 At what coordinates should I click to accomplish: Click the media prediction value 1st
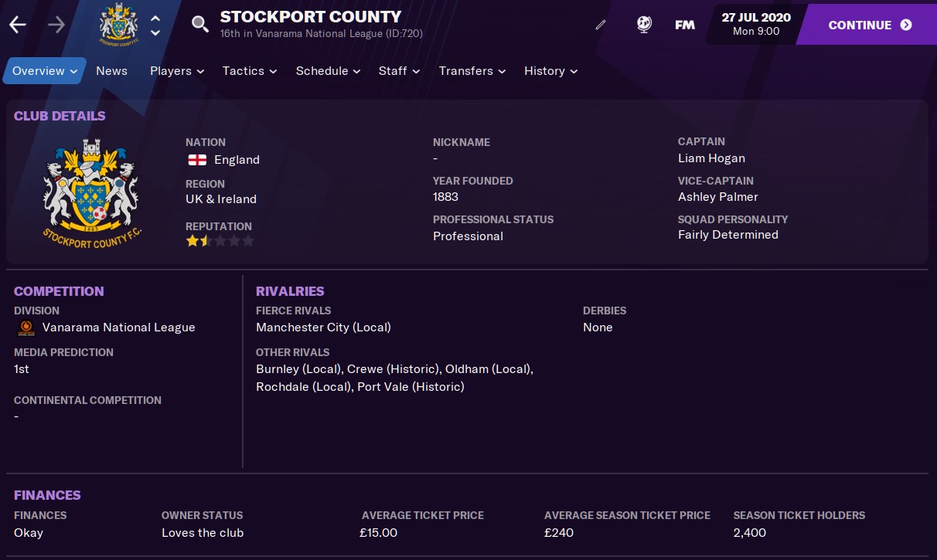pos(22,369)
